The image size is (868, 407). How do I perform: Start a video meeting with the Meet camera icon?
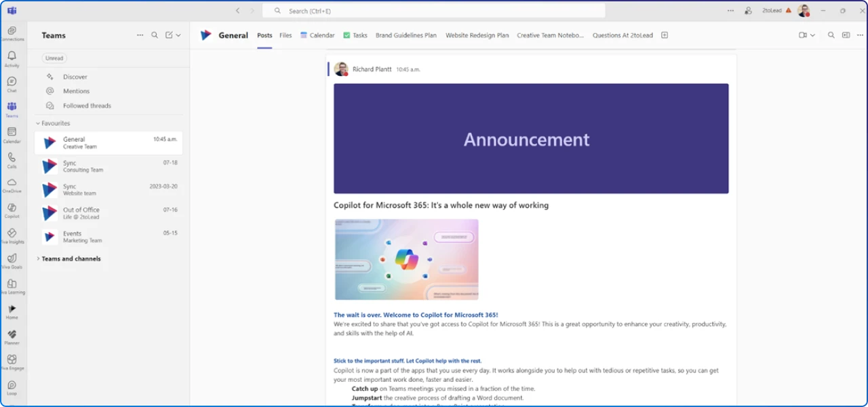[802, 35]
